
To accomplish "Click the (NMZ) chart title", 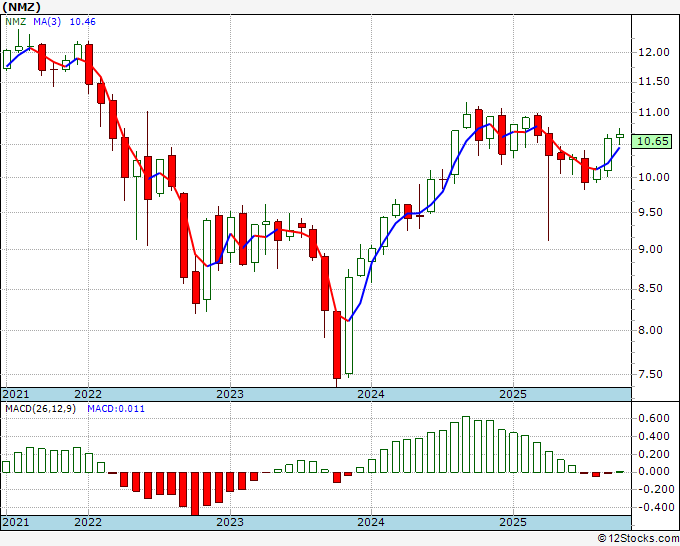I will 21,7.
